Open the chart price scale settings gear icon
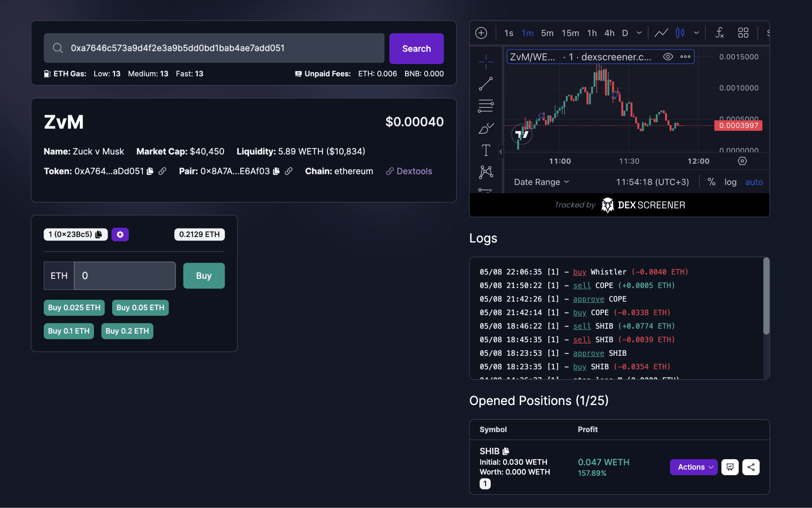 (742, 161)
